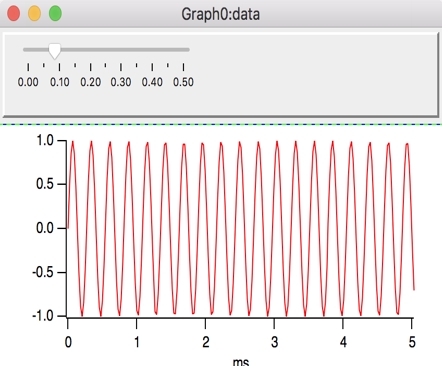The width and height of the screenshot is (442, 366).
Task: Click the 0.10 slider tick label
Action: click(x=60, y=82)
